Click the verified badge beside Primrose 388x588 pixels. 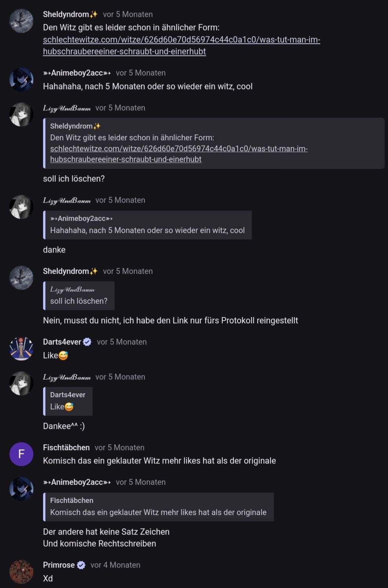pos(81,565)
